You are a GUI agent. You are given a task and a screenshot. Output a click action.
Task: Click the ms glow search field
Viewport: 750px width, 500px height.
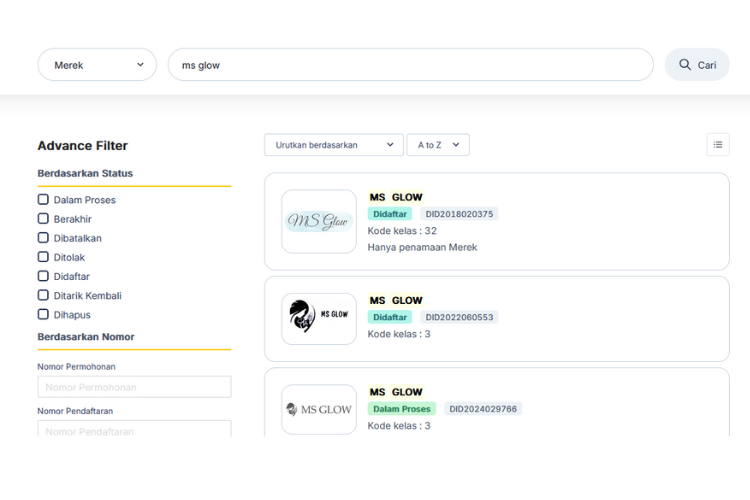point(410,65)
